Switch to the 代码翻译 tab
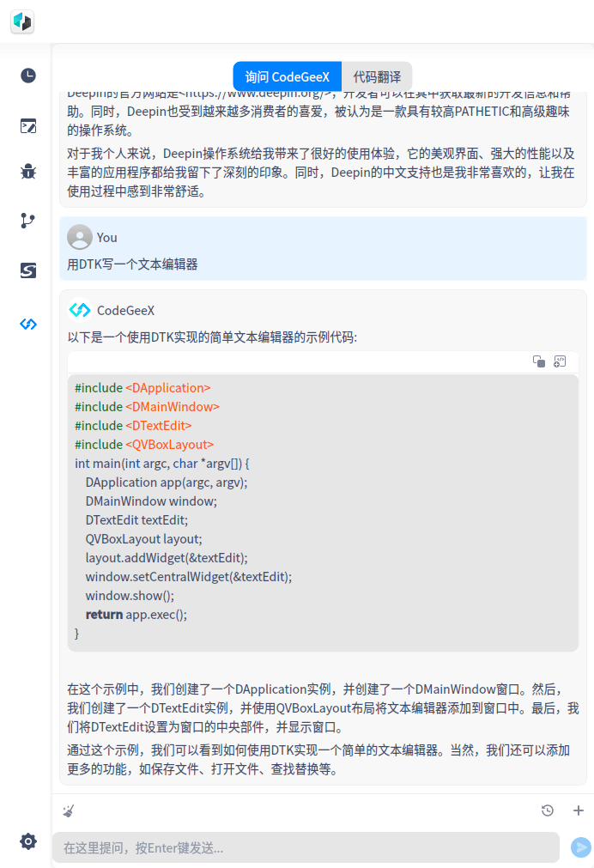 pos(377,76)
